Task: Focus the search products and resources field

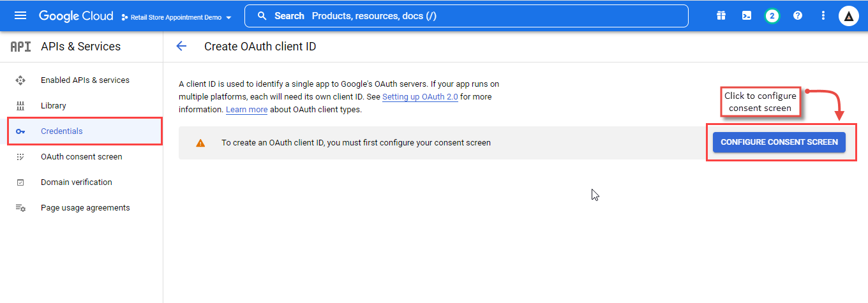Action: pyautogui.click(x=467, y=16)
